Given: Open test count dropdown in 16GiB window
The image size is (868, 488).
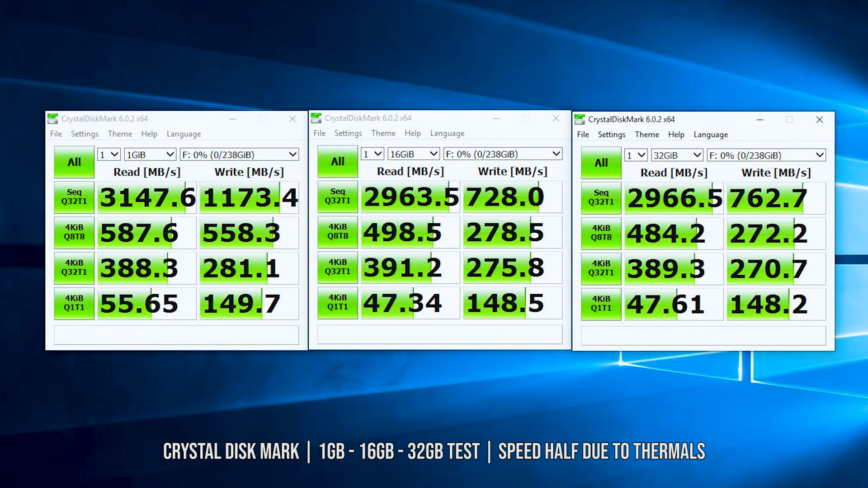Looking at the screenshot, I should pyautogui.click(x=373, y=154).
